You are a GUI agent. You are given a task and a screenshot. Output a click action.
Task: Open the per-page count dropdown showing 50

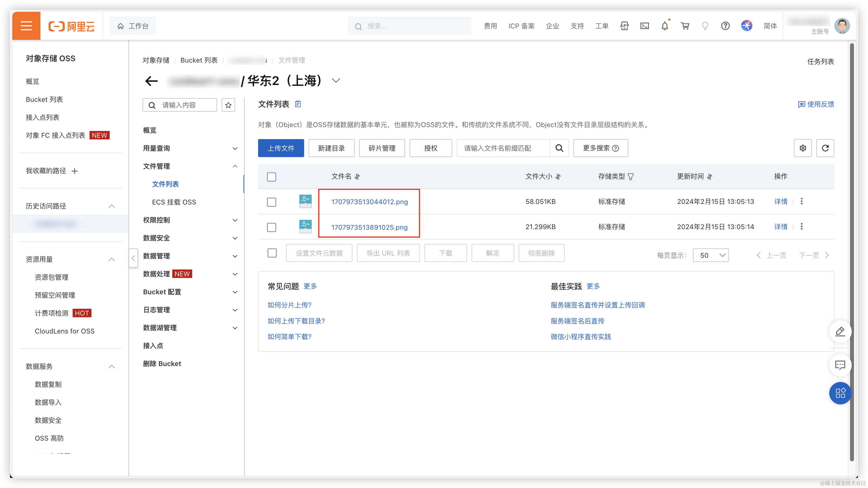710,255
